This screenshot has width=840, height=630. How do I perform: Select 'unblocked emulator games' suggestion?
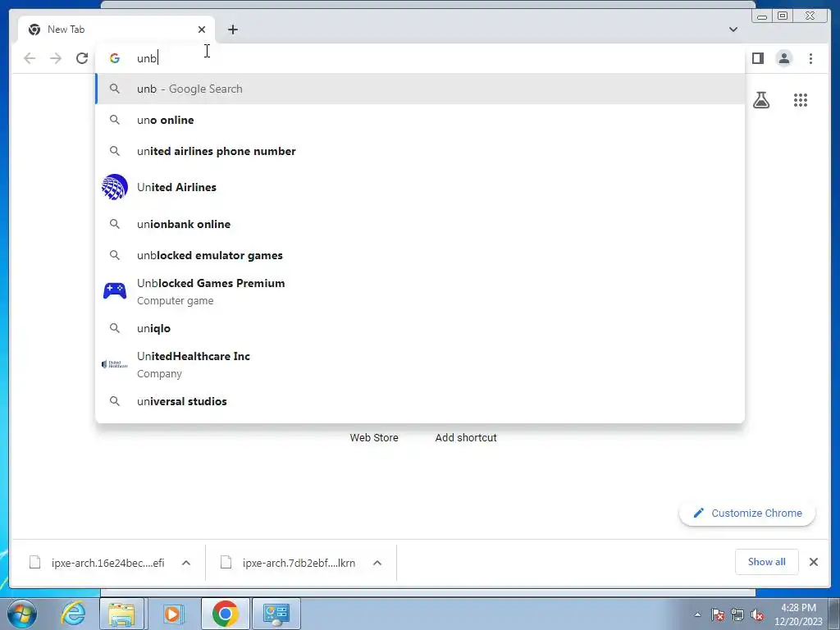[420, 255]
